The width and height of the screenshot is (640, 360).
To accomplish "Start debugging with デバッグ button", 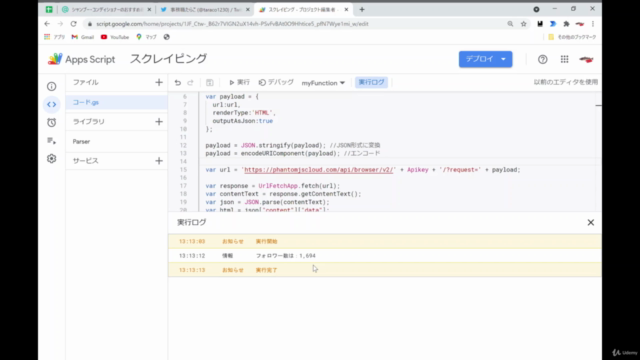I will pos(276,82).
